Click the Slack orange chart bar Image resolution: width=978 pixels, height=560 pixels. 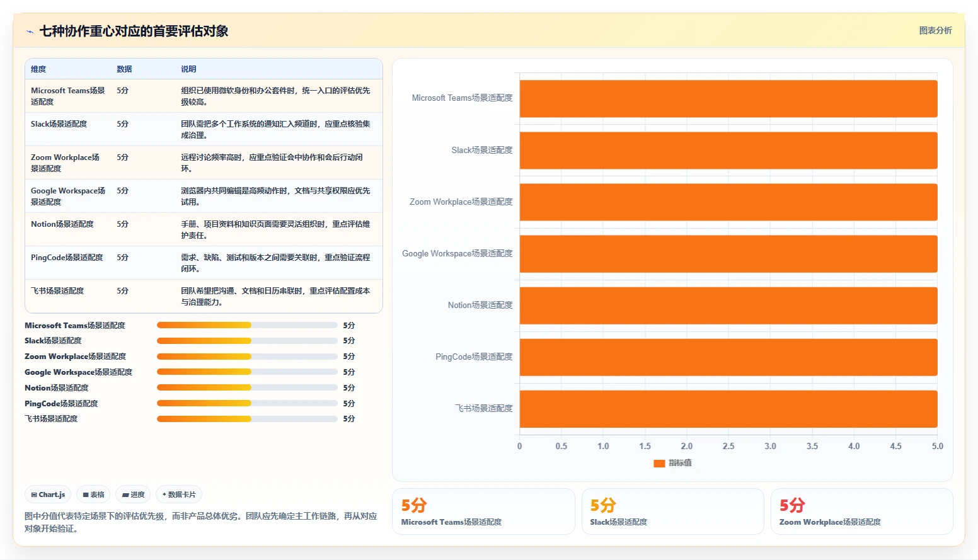pos(728,151)
